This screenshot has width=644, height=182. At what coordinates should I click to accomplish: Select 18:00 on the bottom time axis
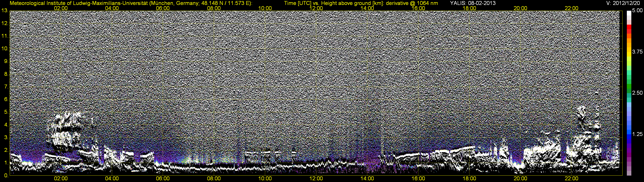point(469,179)
